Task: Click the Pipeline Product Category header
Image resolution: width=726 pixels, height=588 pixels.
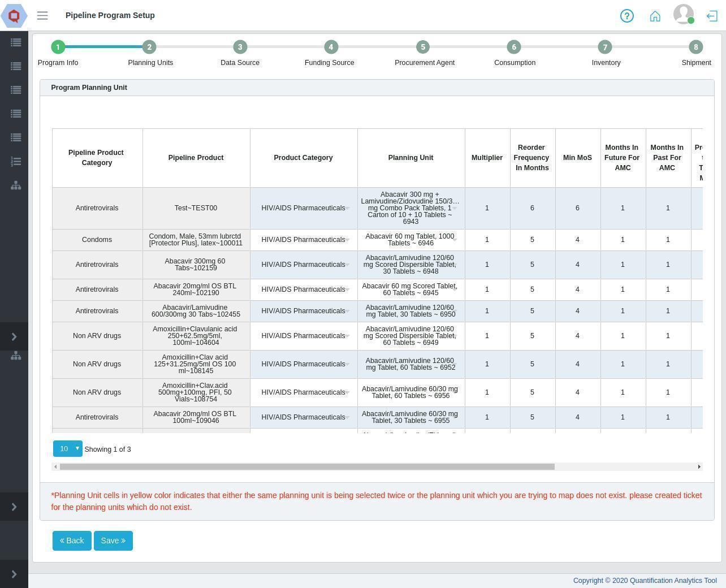Action: [x=97, y=158]
